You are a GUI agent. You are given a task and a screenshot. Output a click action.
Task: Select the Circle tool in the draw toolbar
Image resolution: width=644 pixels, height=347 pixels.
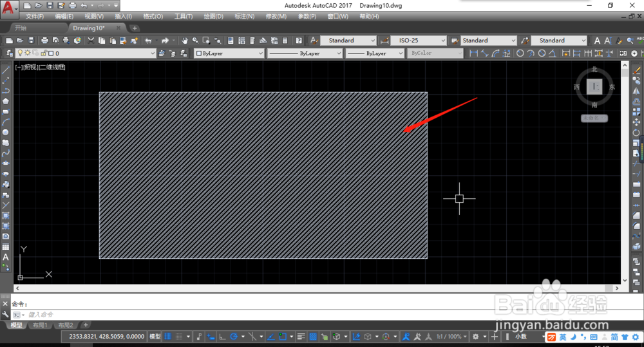point(6,132)
